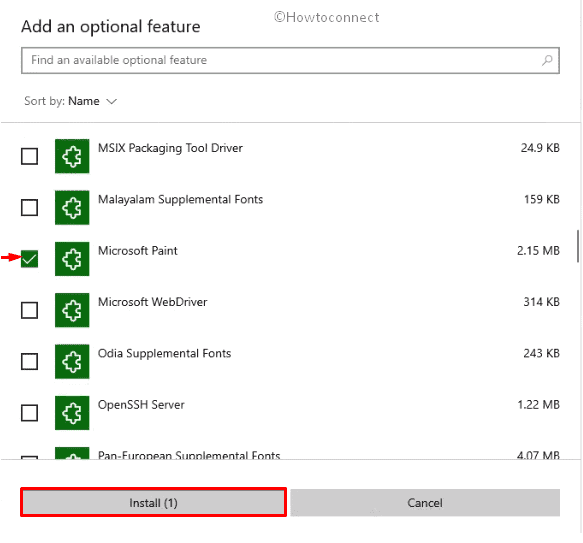Click the vertical scrollbar thumb

point(578,246)
